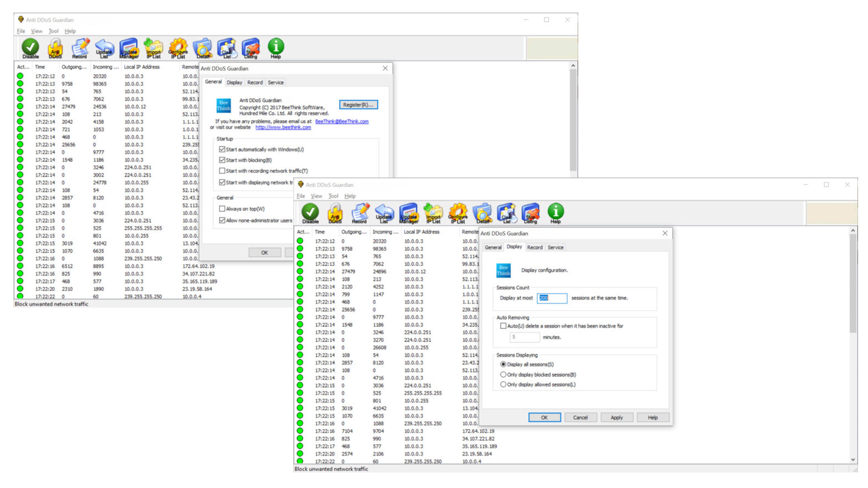This screenshot has width=868, height=488.
Task: Click Stop Listing in the back window toolbar
Action: click(251, 48)
